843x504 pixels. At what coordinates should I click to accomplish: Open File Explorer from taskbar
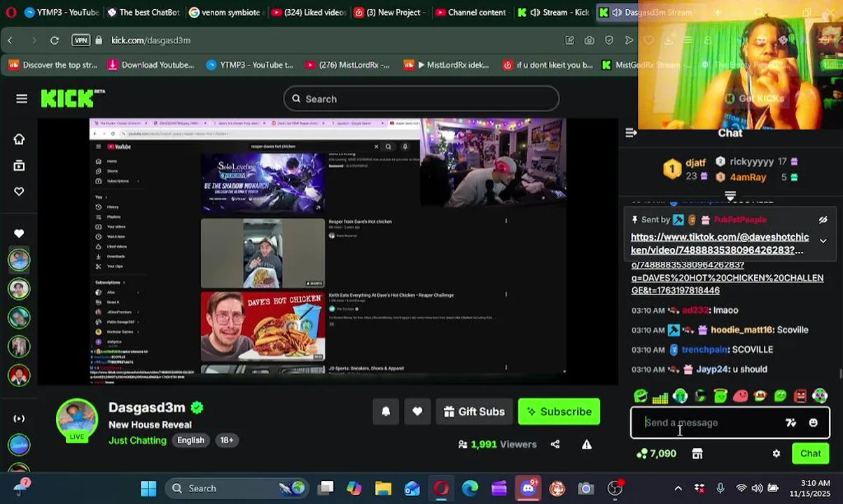click(x=383, y=489)
